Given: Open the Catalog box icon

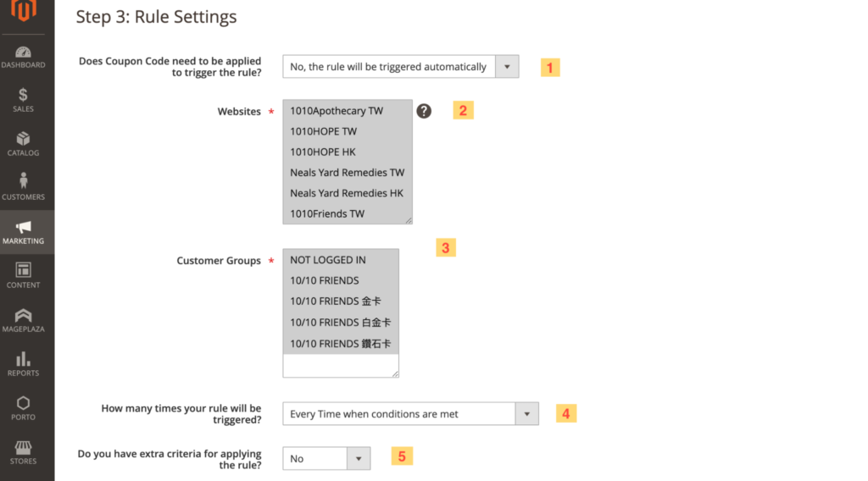Looking at the screenshot, I should [23, 141].
